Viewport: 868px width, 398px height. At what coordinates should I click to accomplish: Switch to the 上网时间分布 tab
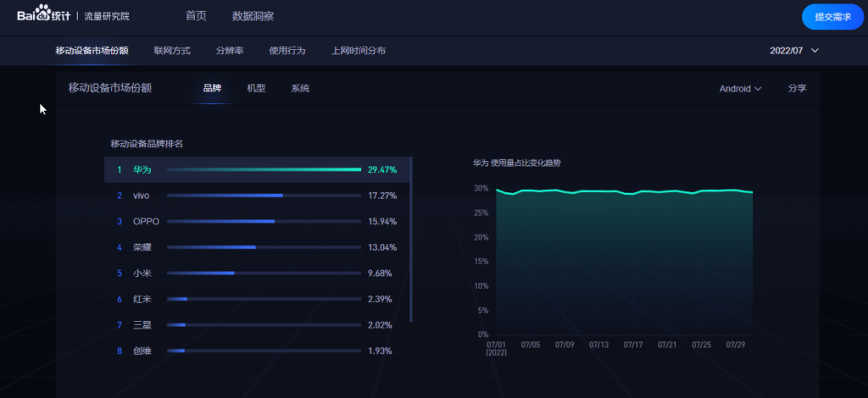(x=359, y=51)
